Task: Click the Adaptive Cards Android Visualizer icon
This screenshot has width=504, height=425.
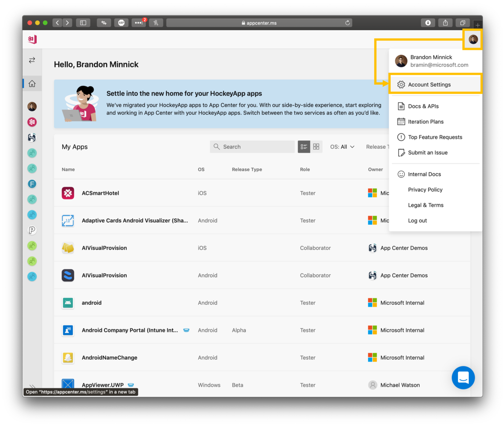Action: (x=68, y=221)
